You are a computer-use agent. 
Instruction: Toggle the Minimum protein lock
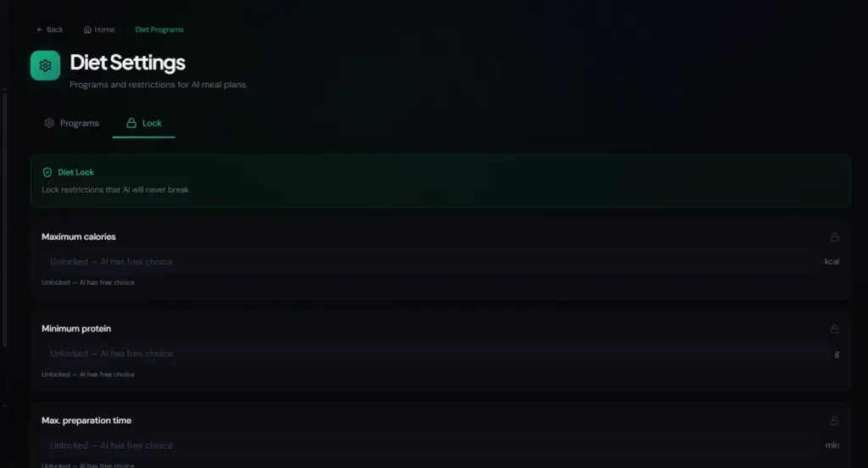pyautogui.click(x=834, y=328)
